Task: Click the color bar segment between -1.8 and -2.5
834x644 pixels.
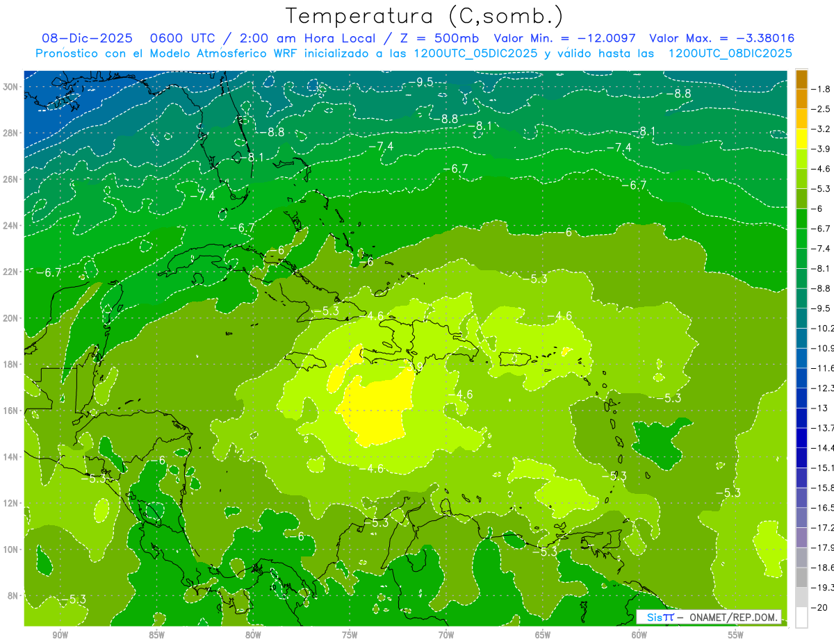Action: click(801, 99)
